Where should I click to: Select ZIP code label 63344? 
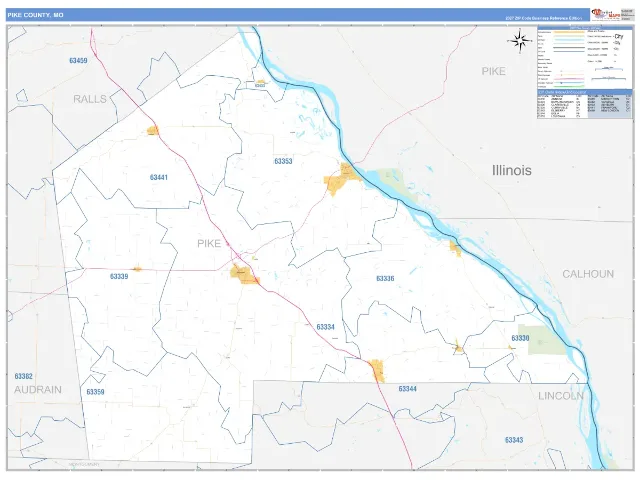(x=407, y=389)
